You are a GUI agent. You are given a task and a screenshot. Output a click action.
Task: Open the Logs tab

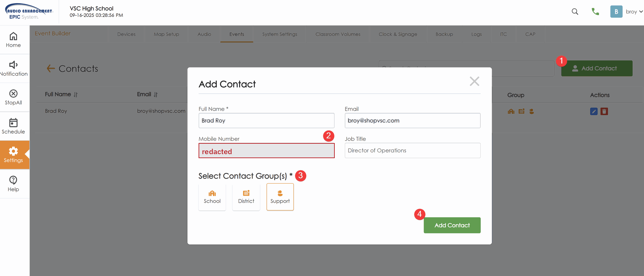(476, 34)
